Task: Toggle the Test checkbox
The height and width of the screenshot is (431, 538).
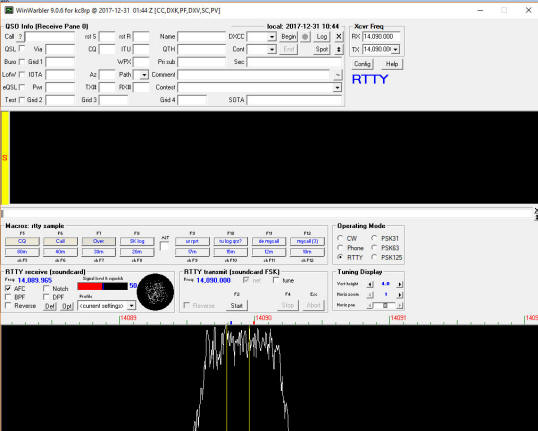Action: 22,100
